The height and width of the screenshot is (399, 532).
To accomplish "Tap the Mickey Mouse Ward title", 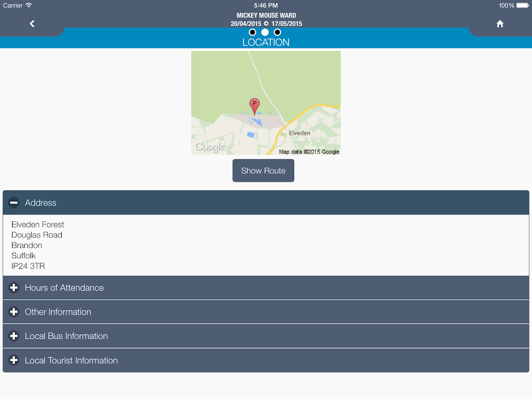I will [266, 15].
